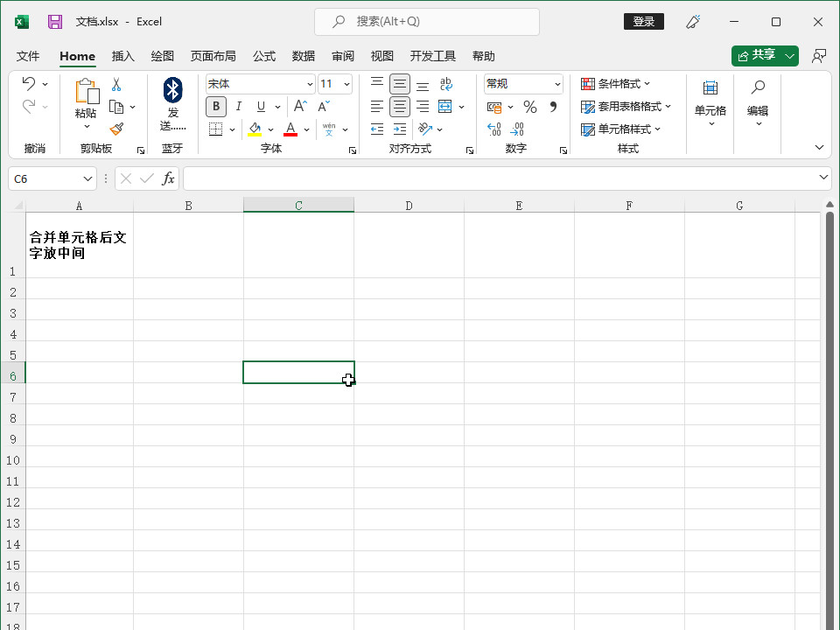The height and width of the screenshot is (630, 840).
Task: Click the Bluetooth send icon
Action: coord(172,90)
